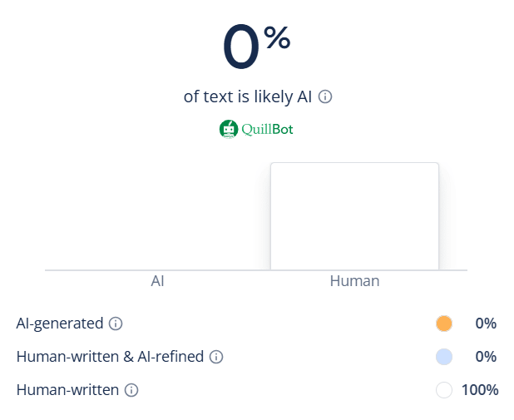
Task: Click the "of text is likely AI" caption
Action: [248, 96]
